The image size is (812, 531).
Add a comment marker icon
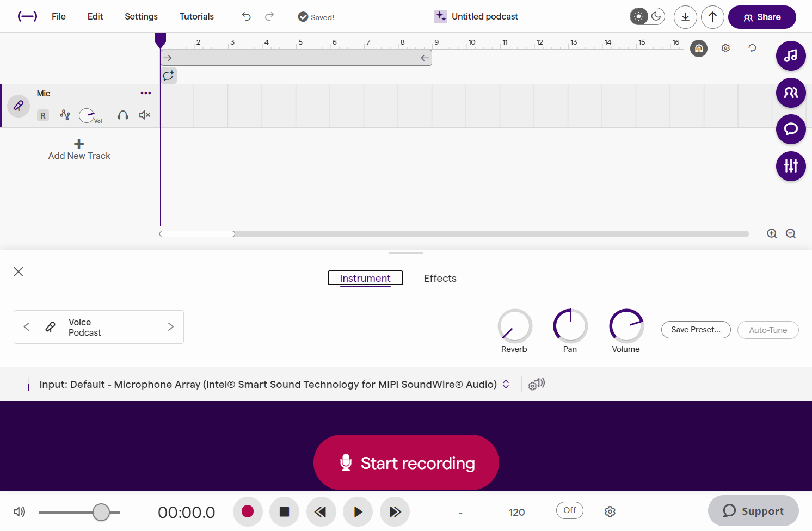click(x=169, y=76)
